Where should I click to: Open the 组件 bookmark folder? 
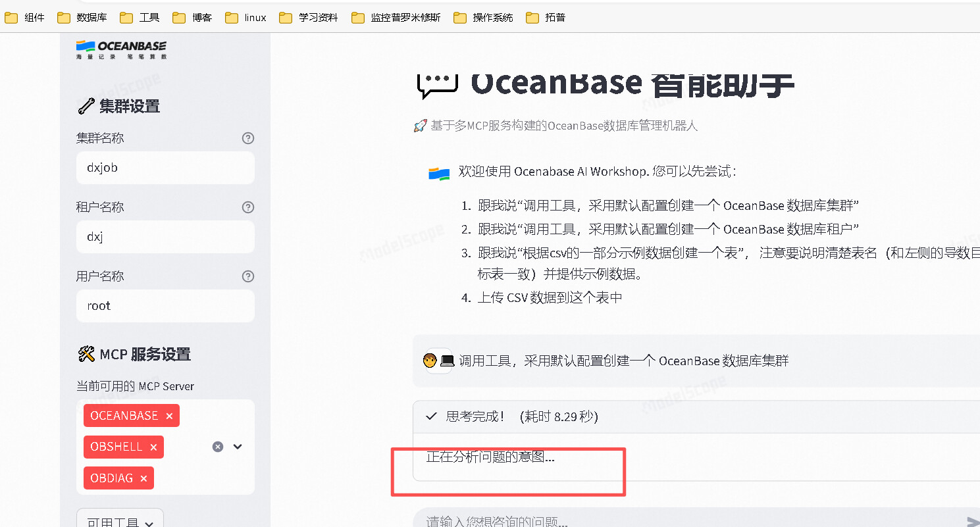pyautogui.click(x=25, y=18)
